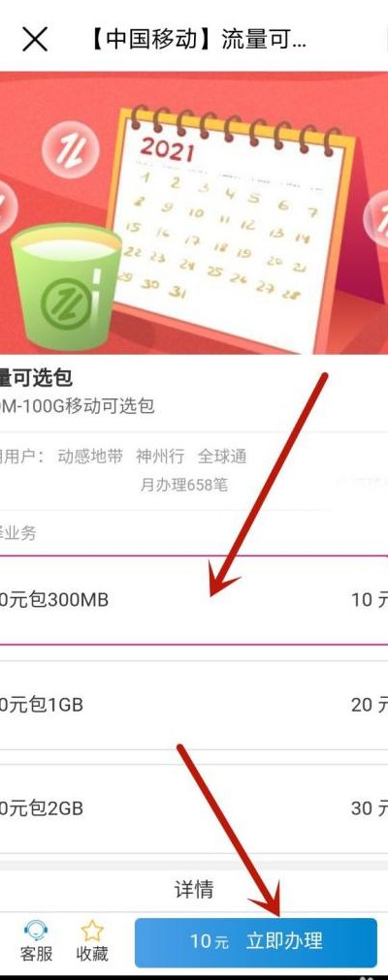Select the 300MB package option
Screen dimensions: 388x980
[194, 600]
